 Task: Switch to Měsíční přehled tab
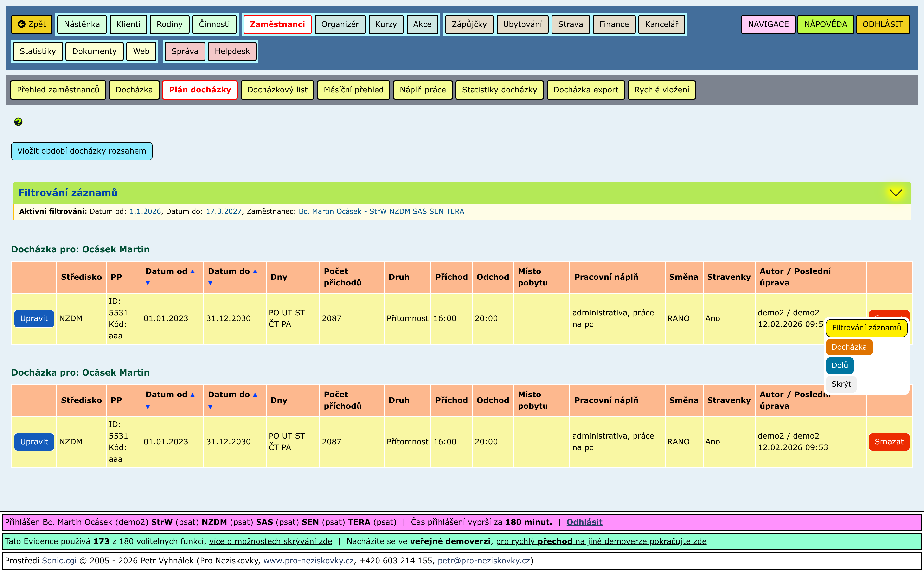tap(353, 90)
